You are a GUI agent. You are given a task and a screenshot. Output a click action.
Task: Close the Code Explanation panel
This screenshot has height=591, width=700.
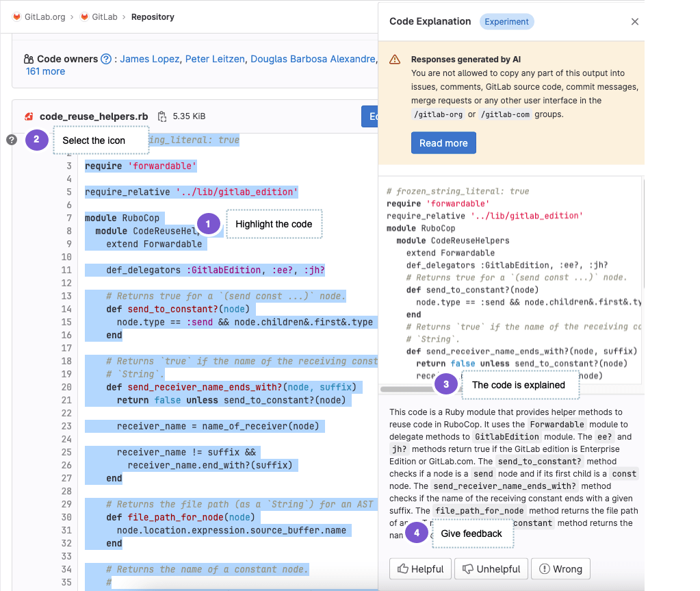(634, 21)
